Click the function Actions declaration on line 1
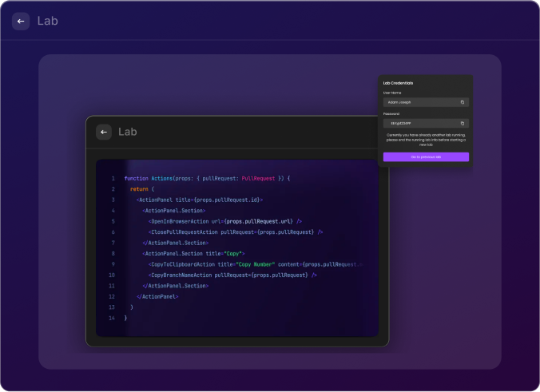The image size is (540, 392). point(207,178)
